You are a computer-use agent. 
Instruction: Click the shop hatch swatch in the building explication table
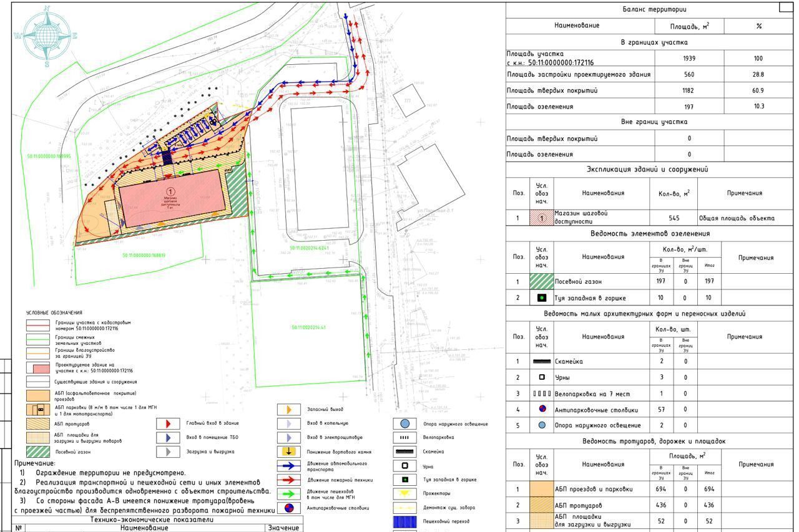(541, 218)
